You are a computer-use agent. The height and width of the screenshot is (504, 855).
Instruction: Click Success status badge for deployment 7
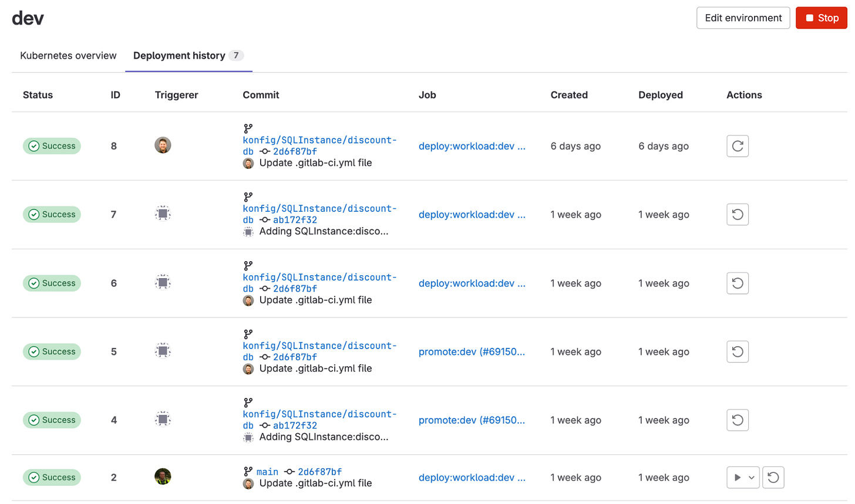pyautogui.click(x=52, y=215)
